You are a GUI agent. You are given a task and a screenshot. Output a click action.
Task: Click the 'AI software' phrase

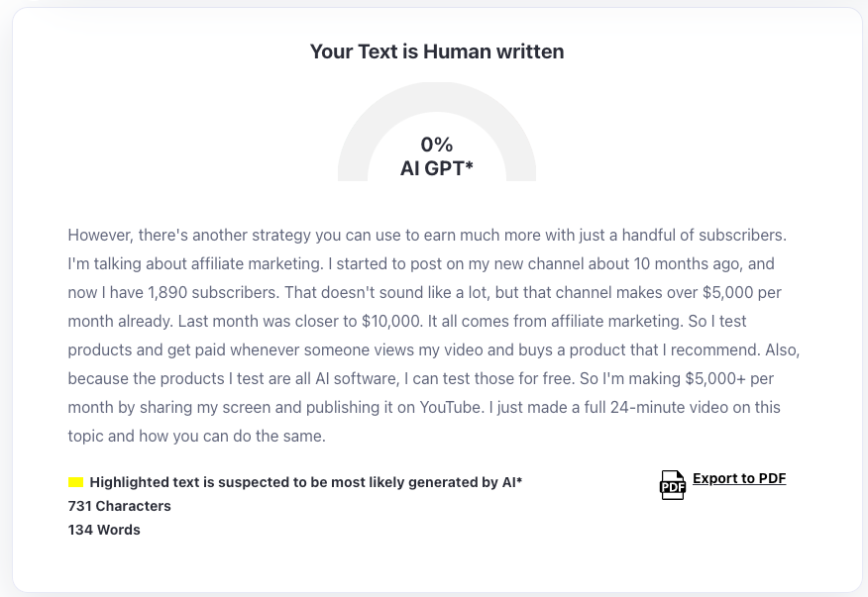(357, 378)
